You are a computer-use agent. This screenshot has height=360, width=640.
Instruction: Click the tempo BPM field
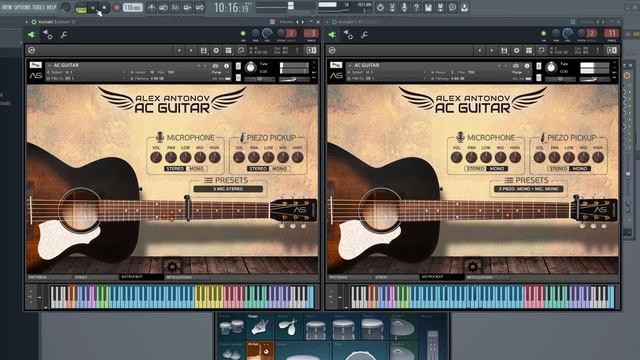coord(132,8)
